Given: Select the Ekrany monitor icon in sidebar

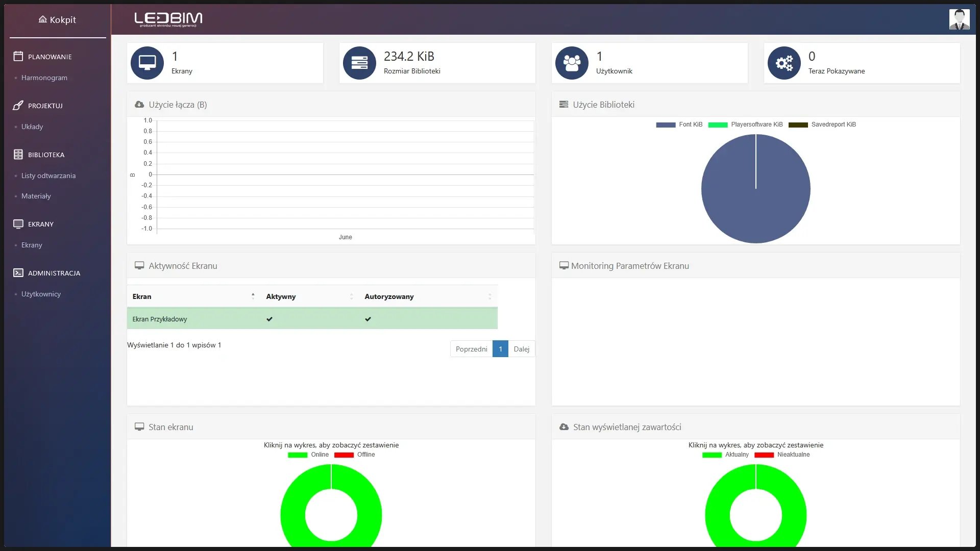Looking at the screenshot, I should click(x=17, y=223).
